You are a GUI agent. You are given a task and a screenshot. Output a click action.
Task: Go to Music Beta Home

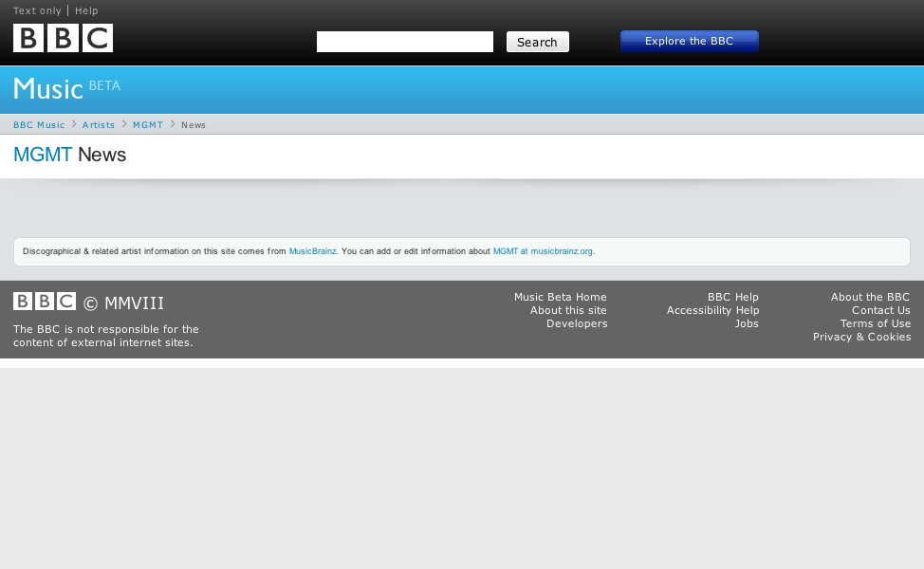(x=560, y=297)
